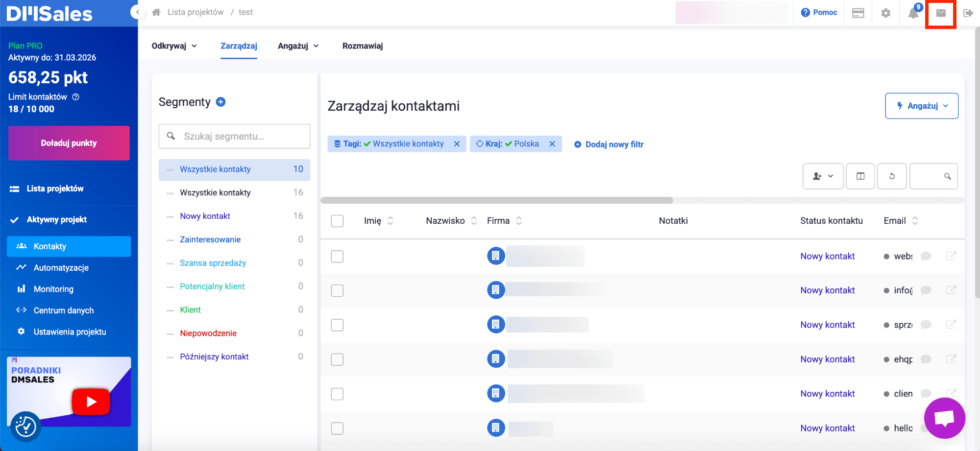The height and width of the screenshot is (451, 980).
Task: Open the billing card icon
Action: [858, 13]
